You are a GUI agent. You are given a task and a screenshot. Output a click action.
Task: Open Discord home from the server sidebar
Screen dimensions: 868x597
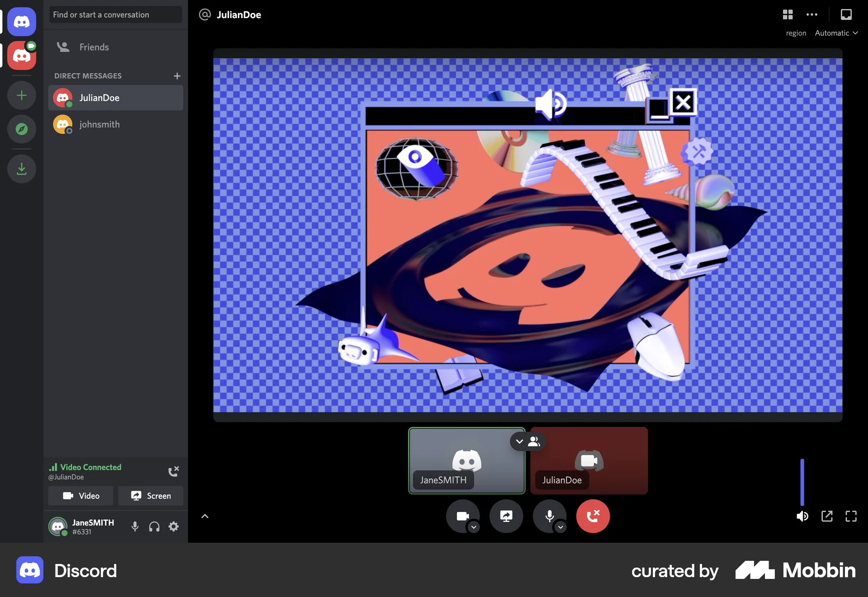(x=21, y=21)
